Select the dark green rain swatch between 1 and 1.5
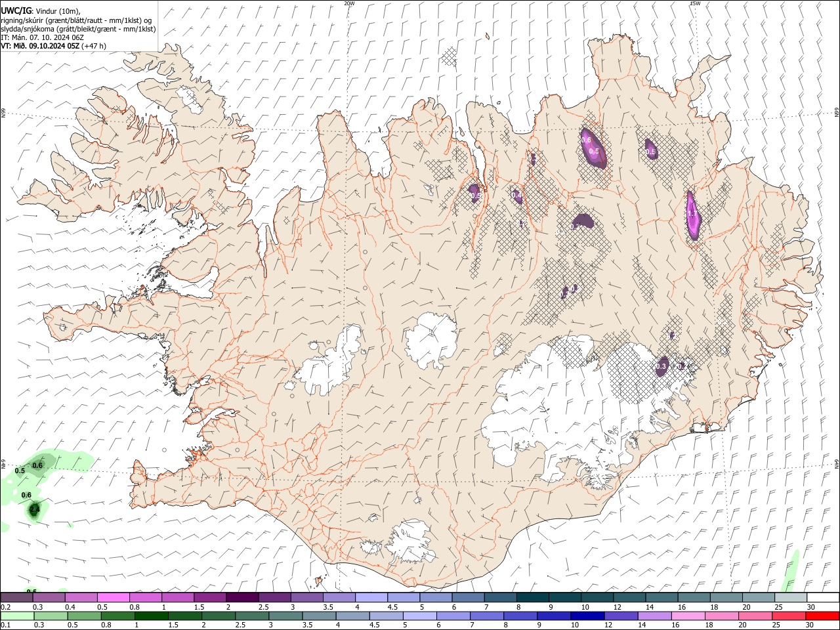 152,616
